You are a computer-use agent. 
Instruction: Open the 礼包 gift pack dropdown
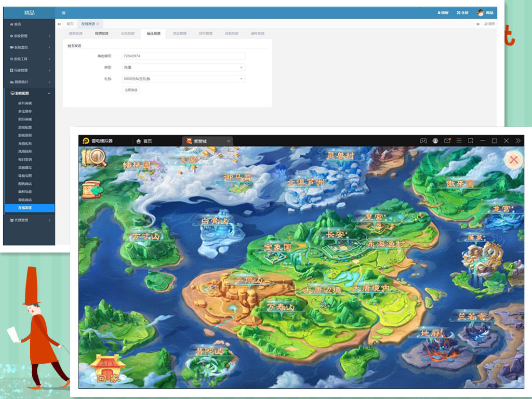(x=183, y=79)
